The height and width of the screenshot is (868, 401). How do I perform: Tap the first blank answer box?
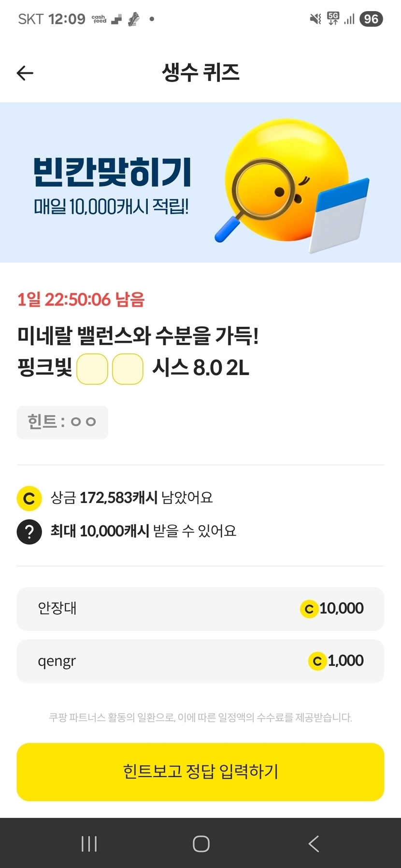click(x=92, y=369)
